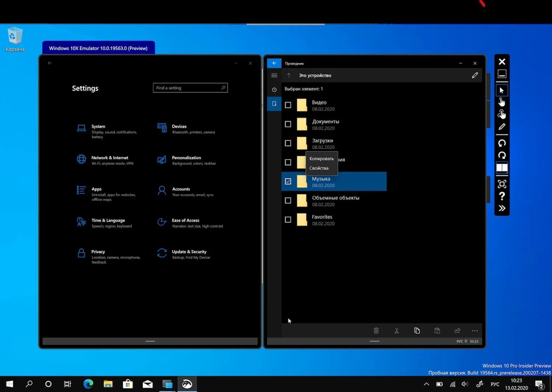Viewport: 552px width, 392px height.
Task: Select single-touch hand tool in emulator toolbar
Action: point(502,102)
